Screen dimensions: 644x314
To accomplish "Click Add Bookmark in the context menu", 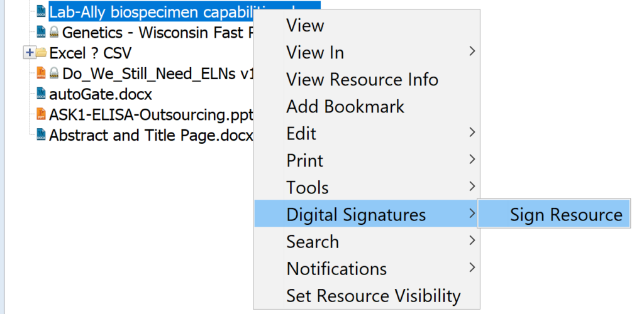I will point(345,107).
